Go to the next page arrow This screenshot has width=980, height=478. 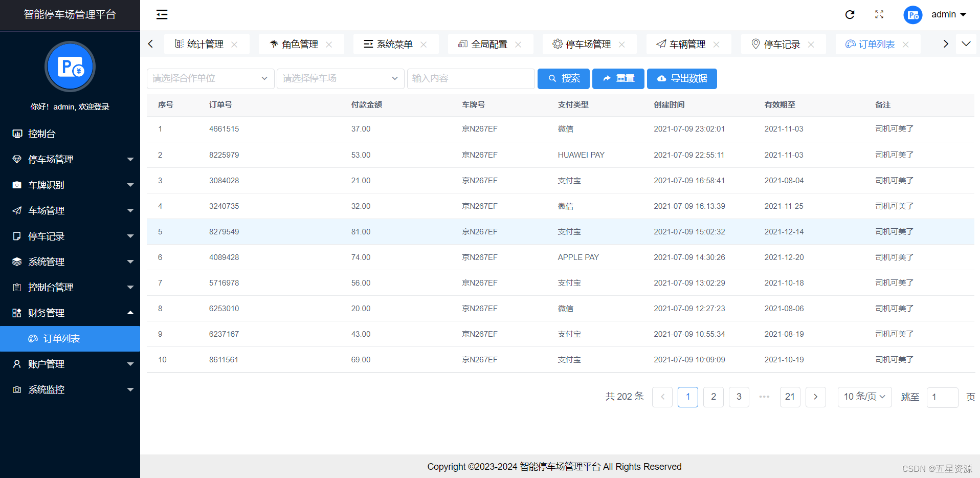[x=816, y=397]
